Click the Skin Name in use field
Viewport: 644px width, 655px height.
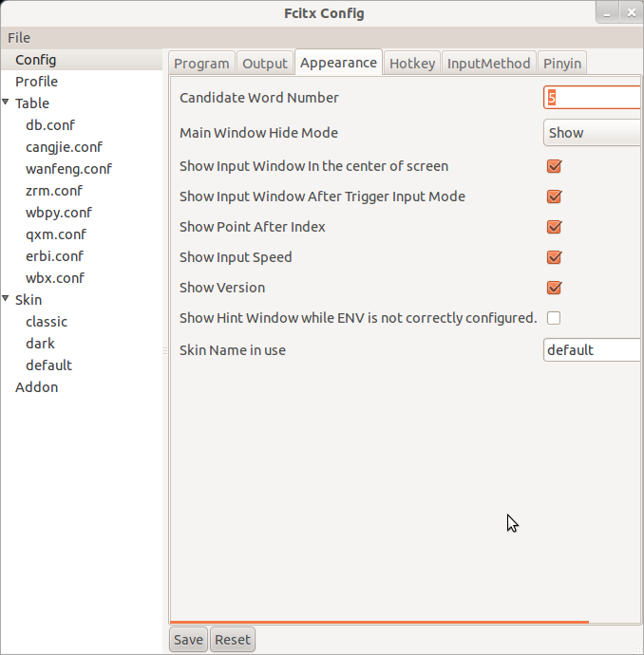click(x=592, y=350)
